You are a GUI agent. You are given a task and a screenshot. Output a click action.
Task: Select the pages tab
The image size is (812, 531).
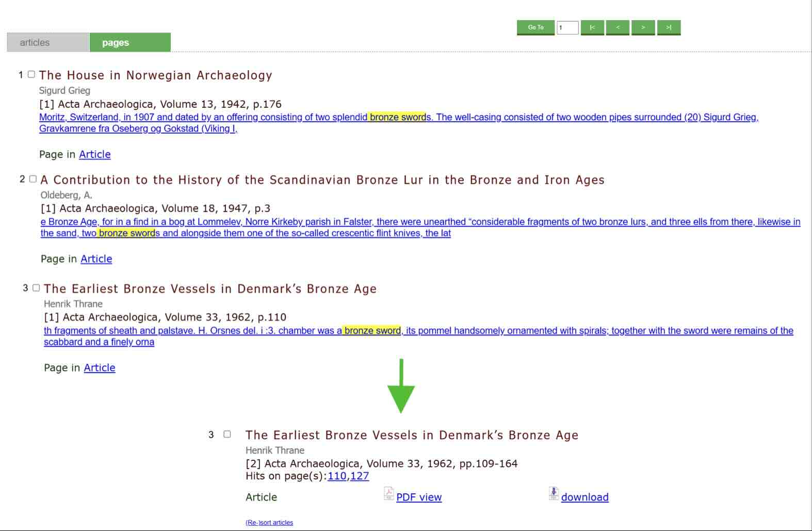pyautogui.click(x=129, y=42)
